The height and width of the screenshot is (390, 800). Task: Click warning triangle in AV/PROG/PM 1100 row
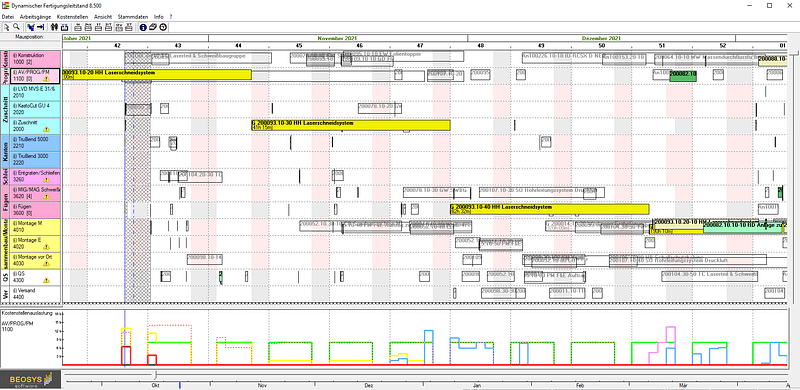click(46, 80)
